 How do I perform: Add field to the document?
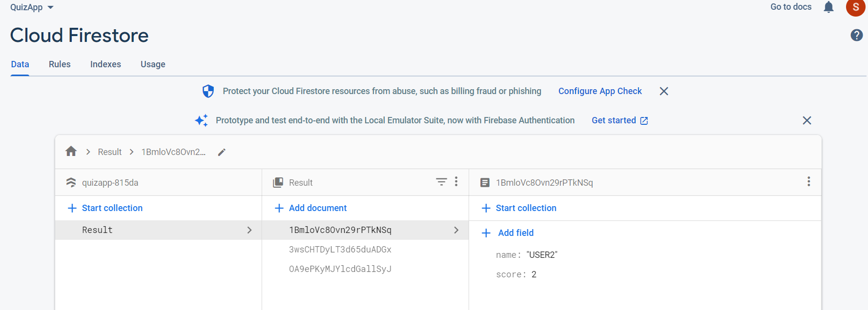click(508, 233)
